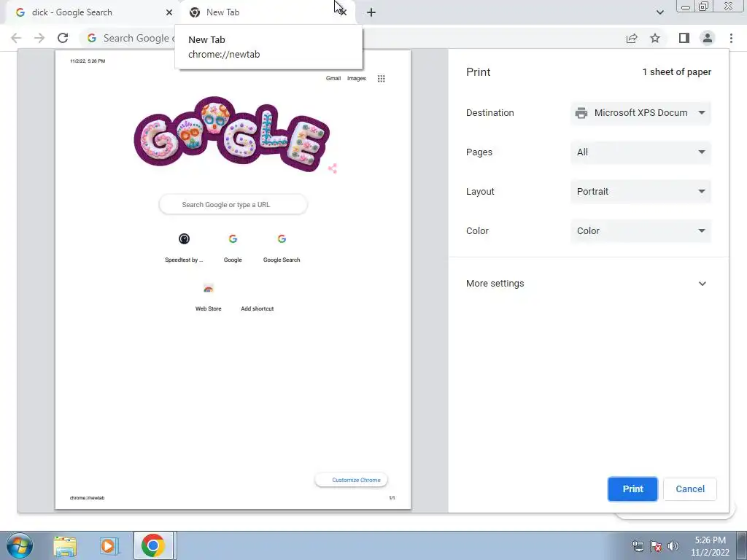747x560 pixels.
Task: Reload the page with refresh icon
Action: [x=63, y=38]
